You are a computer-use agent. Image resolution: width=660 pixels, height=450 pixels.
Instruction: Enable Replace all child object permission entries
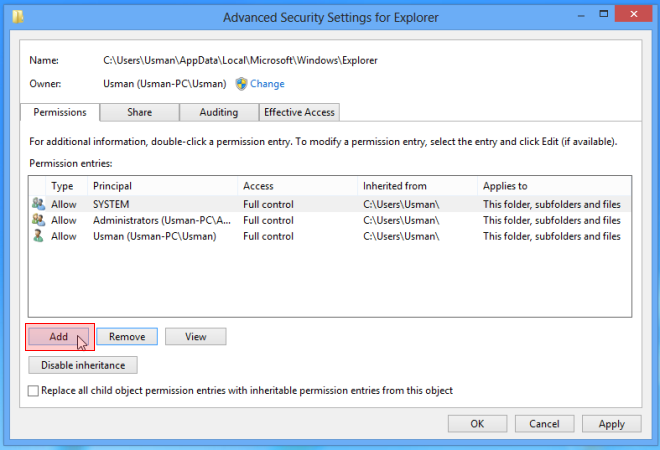pyautogui.click(x=34, y=391)
